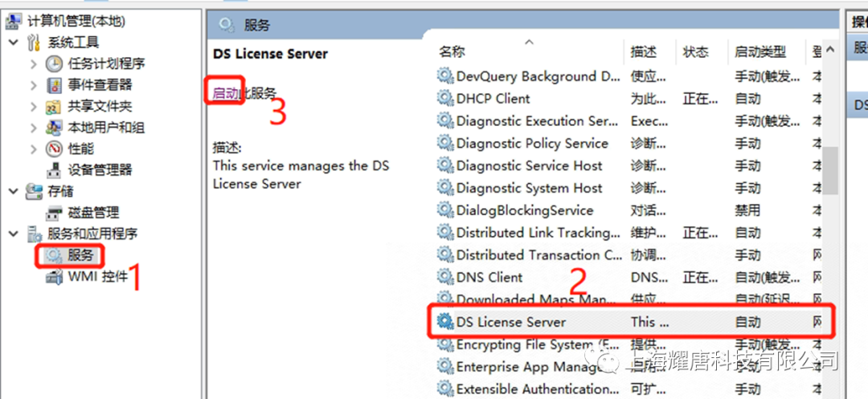Click DS License Server gear icon
868x399 pixels.
[444, 322]
